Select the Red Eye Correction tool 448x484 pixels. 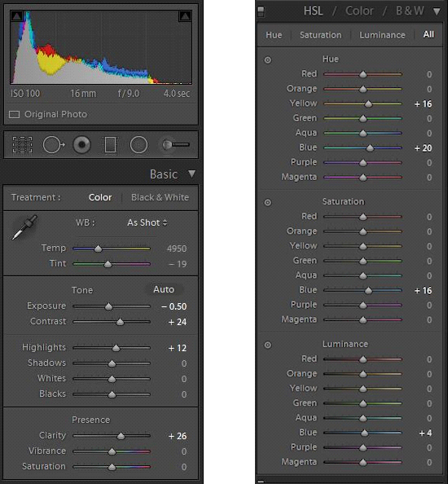coord(81,144)
